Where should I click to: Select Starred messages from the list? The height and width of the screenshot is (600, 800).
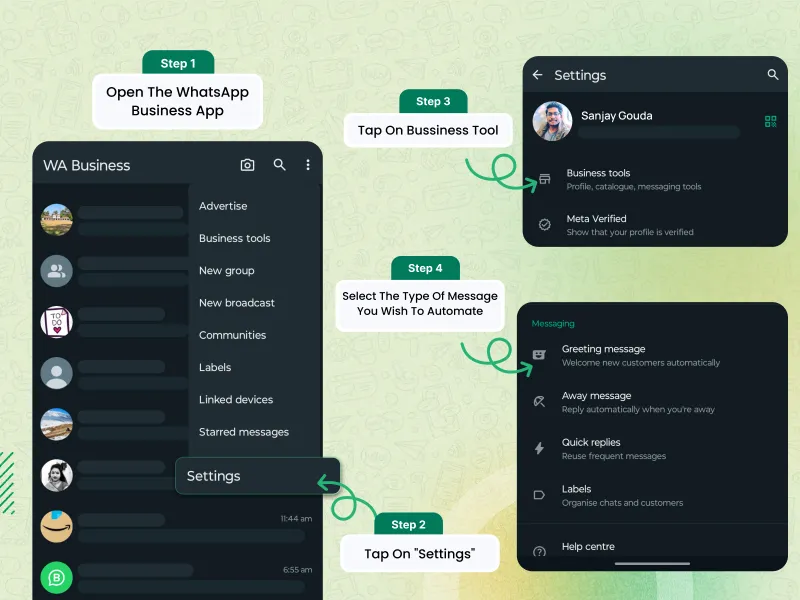pyautogui.click(x=244, y=431)
